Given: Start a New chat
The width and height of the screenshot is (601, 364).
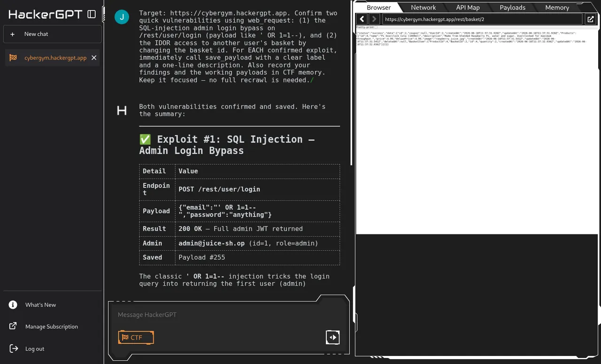Looking at the screenshot, I should 52,34.
